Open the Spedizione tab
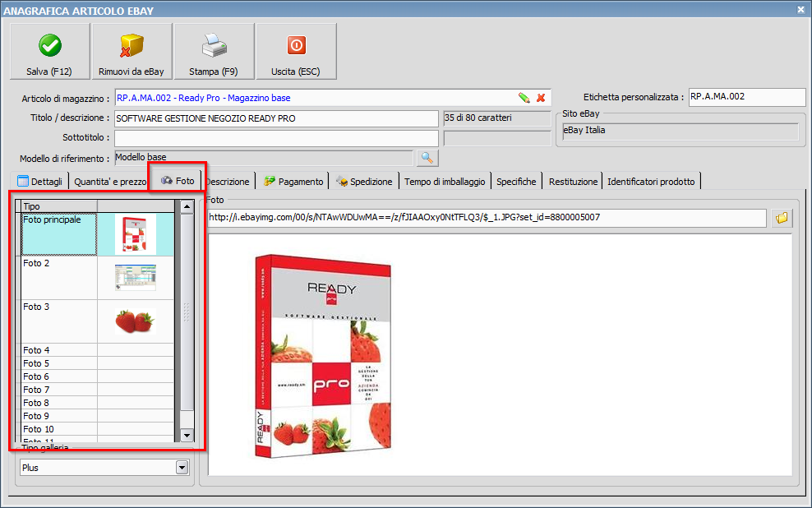Viewport: 812px width, 508px height. [x=364, y=182]
